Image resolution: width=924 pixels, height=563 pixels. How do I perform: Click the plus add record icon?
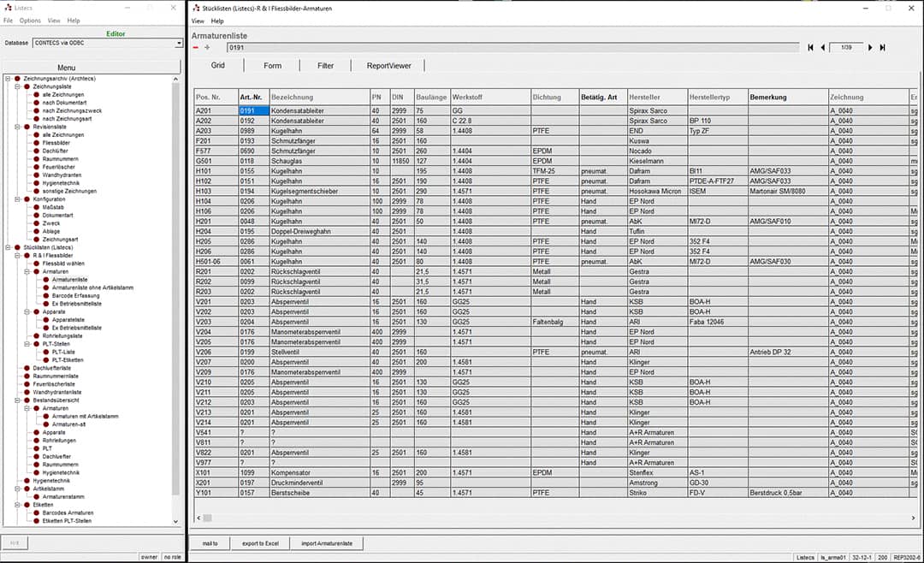click(206, 47)
